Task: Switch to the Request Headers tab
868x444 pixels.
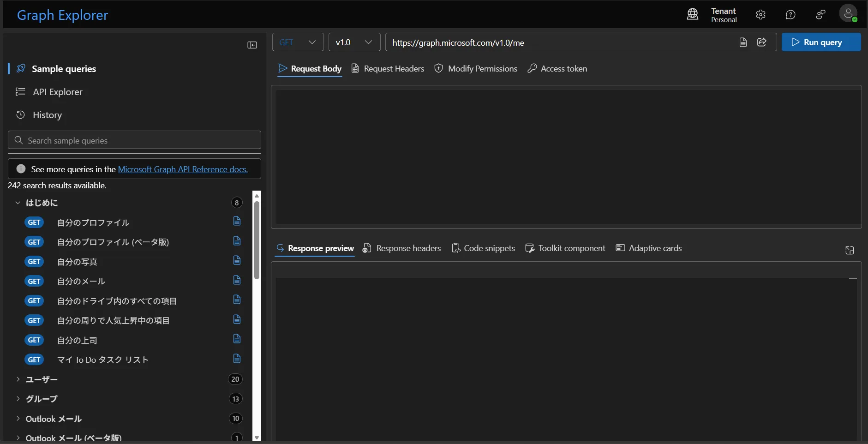Action: coord(388,69)
